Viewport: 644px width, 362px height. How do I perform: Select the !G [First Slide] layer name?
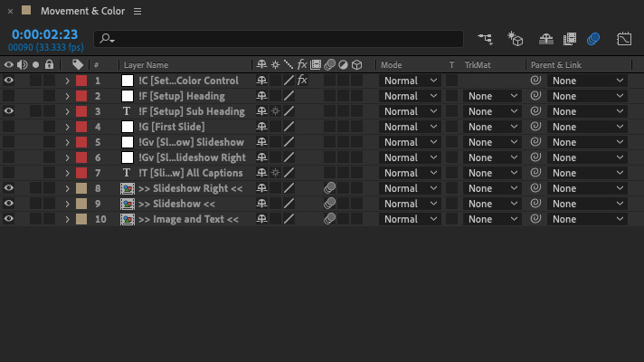(x=172, y=127)
